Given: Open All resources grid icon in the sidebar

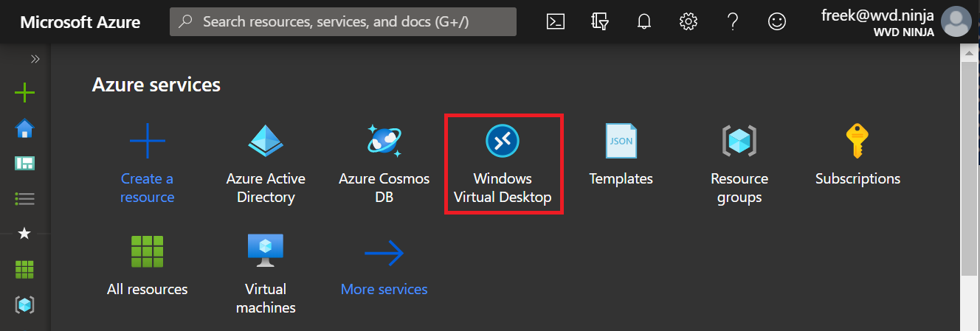Looking at the screenshot, I should click(25, 269).
